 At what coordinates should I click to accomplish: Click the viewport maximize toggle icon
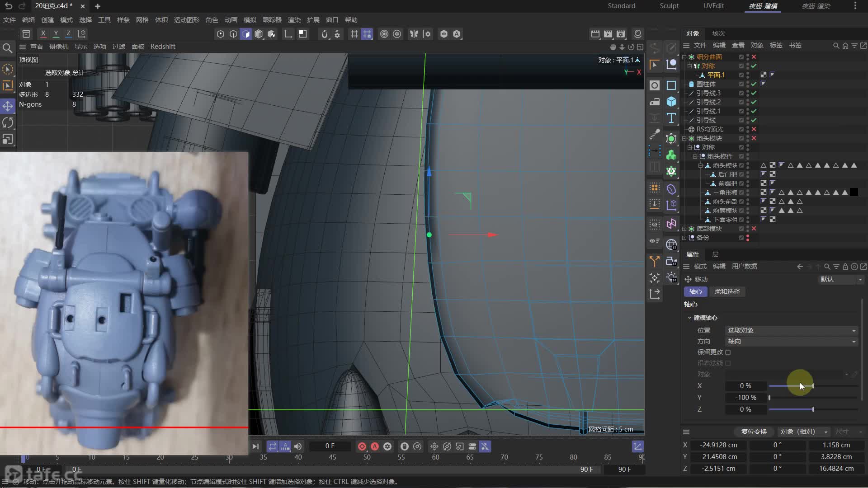pos(640,47)
